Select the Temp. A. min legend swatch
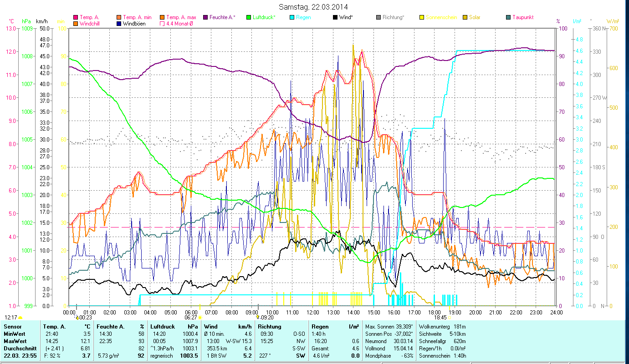 119,18
